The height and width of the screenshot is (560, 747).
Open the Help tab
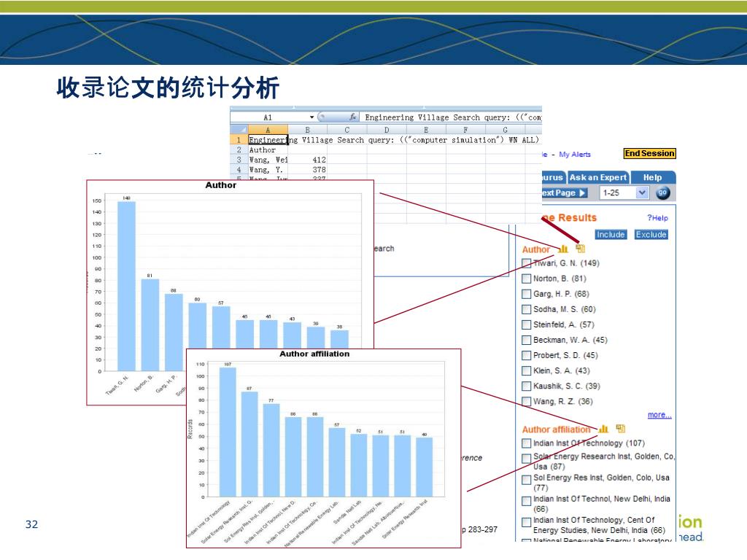click(x=652, y=177)
